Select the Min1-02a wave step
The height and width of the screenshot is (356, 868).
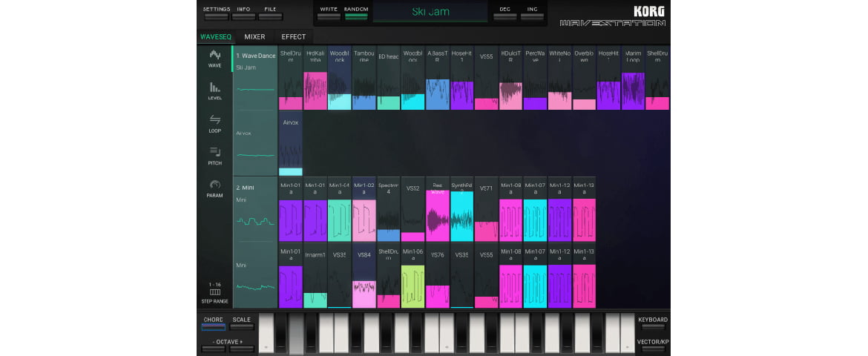click(x=364, y=209)
